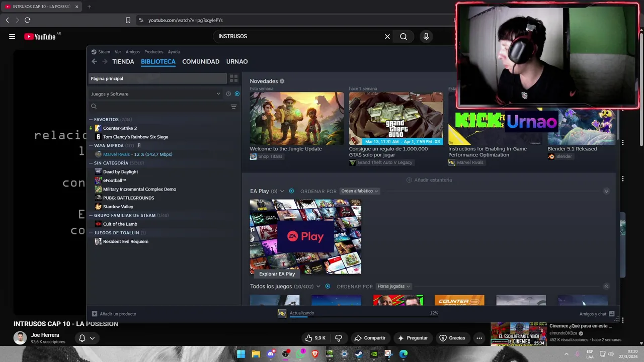The height and width of the screenshot is (362, 644).
Task: Open the Productos menu
Action: coord(154,52)
